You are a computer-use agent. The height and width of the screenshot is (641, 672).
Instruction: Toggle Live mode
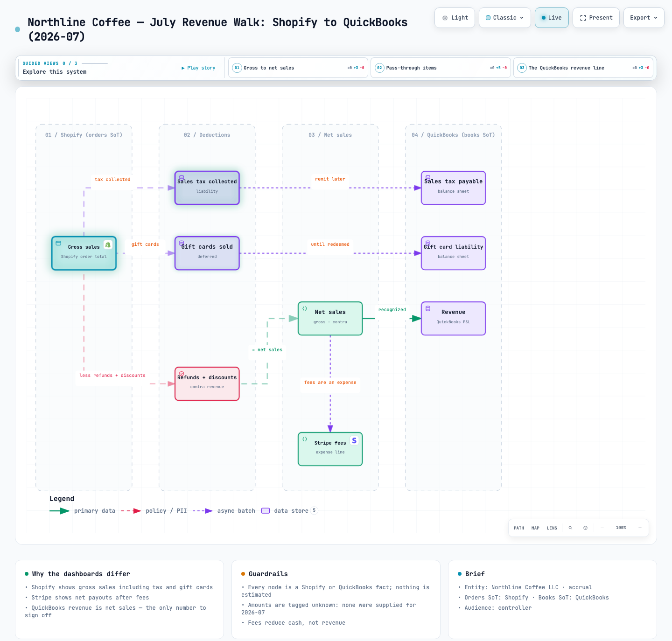coord(552,18)
